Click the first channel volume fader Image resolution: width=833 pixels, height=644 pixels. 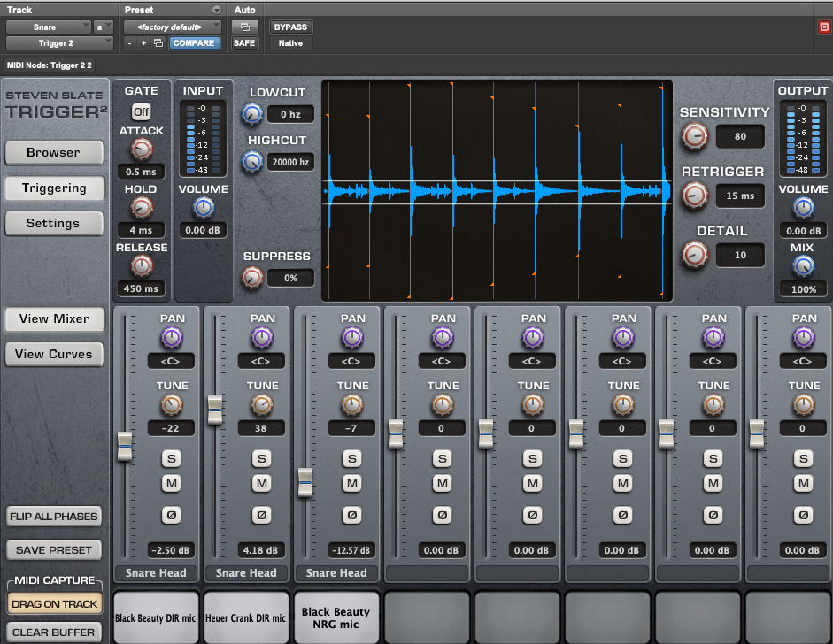(125, 445)
